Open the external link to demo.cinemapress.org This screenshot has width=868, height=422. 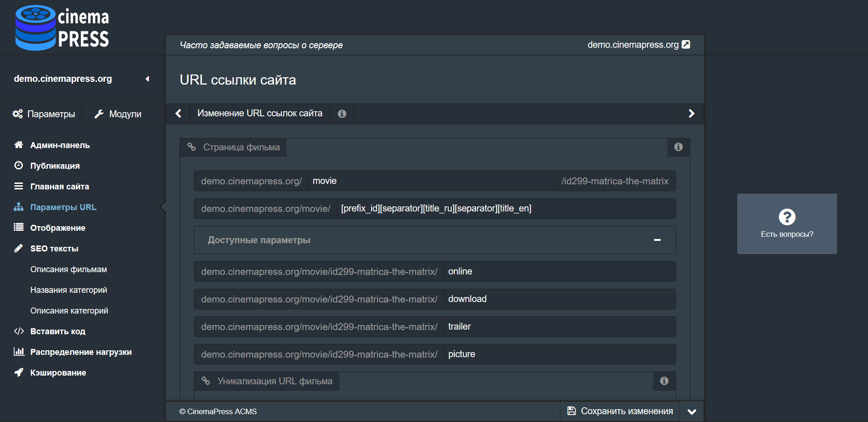pyautogui.click(x=687, y=45)
